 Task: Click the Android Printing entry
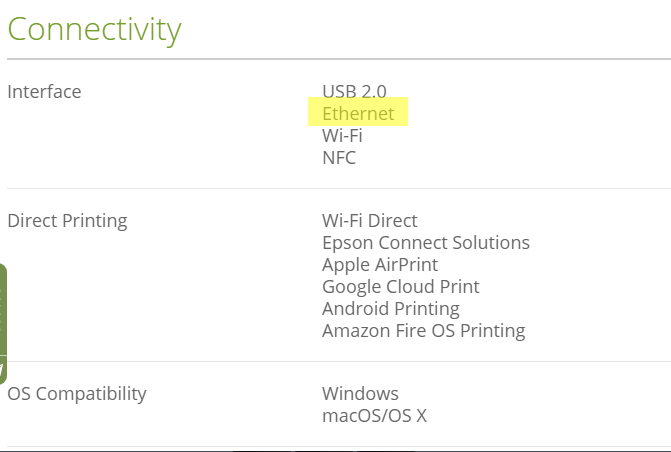[391, 309]
